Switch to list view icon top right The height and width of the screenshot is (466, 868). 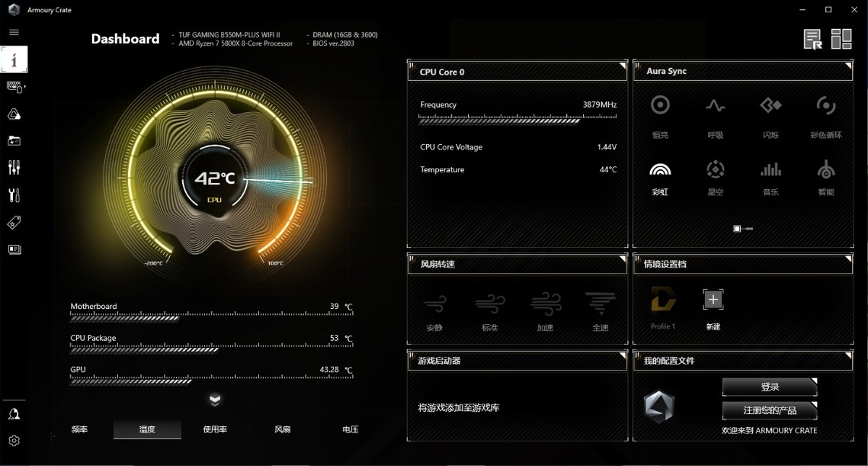813,39
